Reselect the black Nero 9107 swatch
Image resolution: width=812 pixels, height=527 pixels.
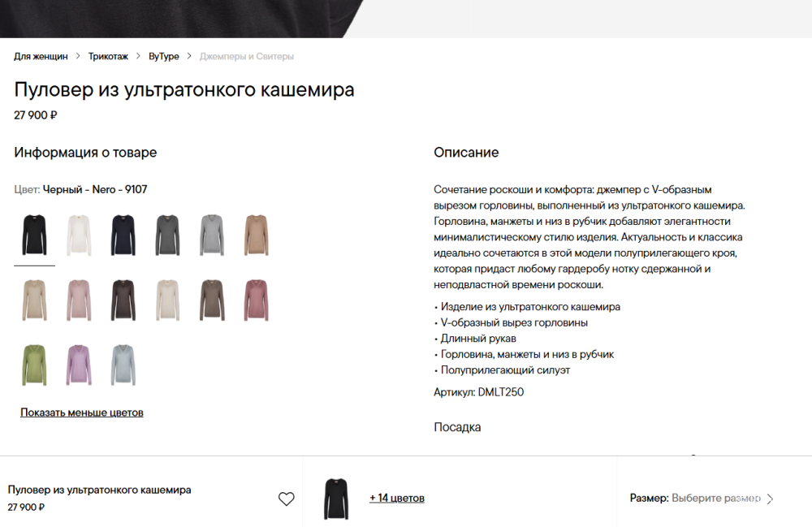coord(33,235)
